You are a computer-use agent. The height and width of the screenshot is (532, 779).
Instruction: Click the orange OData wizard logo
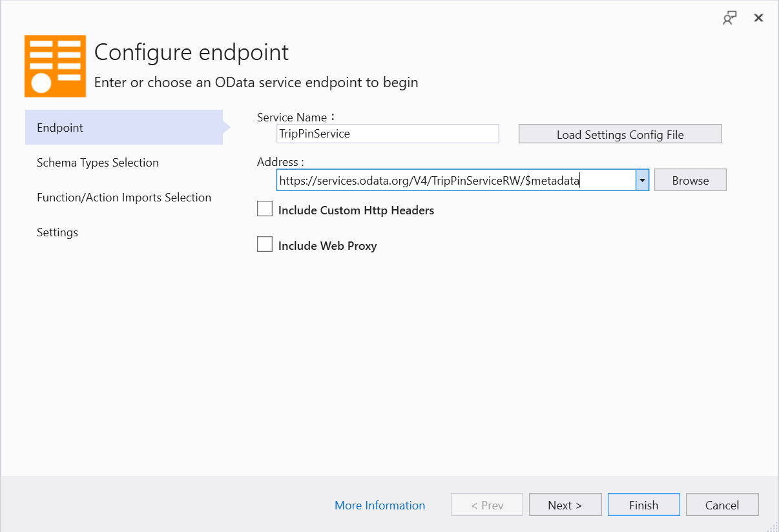56,66
